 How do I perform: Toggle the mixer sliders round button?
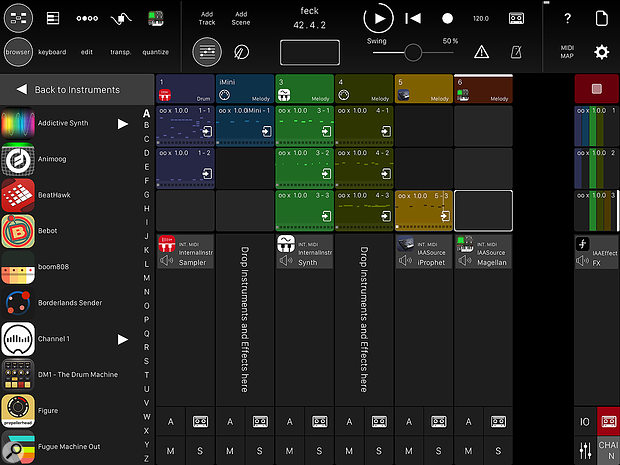[x=207, y=52]
